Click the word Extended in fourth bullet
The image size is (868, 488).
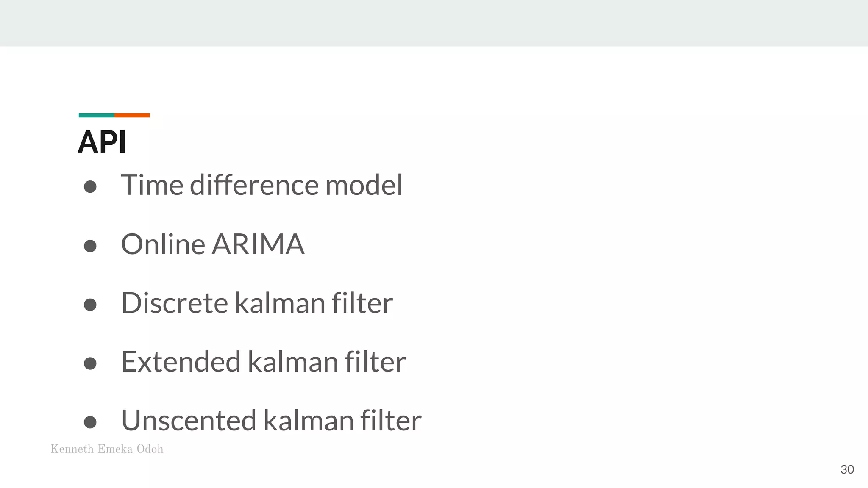181,362
